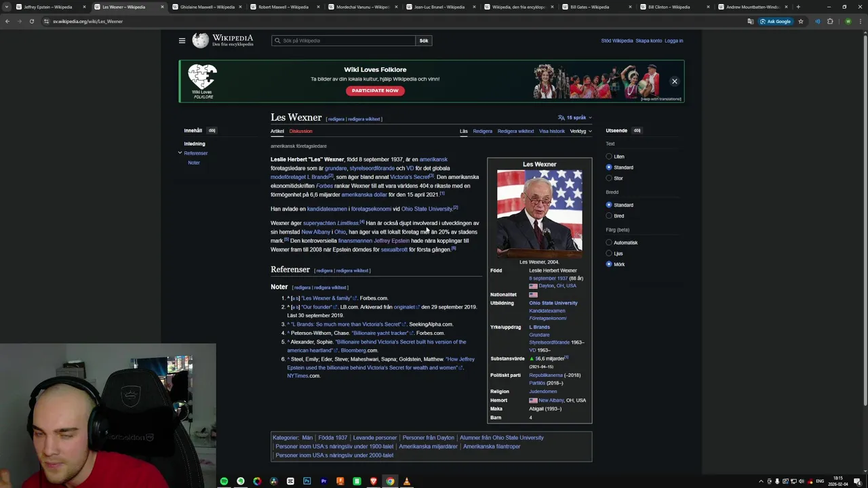Open the Redigera wikitext tab
This screenshot has height=488, width=868.
click(x=515, y=131)
